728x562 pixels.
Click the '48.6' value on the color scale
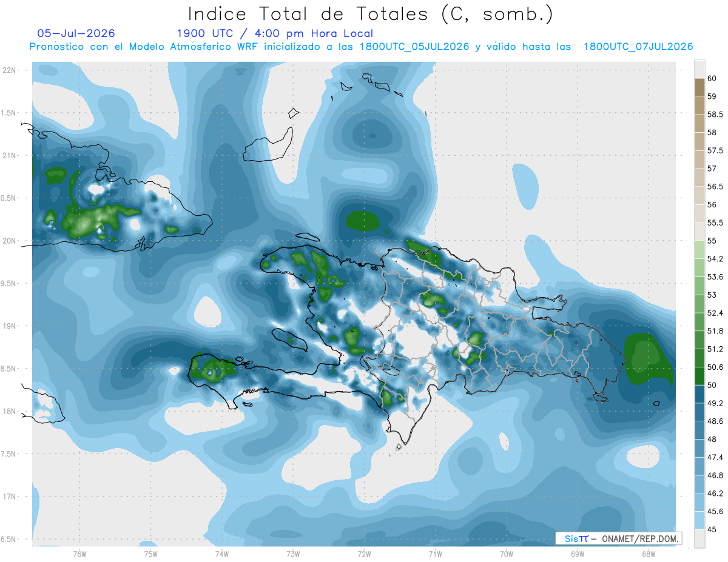point(715,421)
